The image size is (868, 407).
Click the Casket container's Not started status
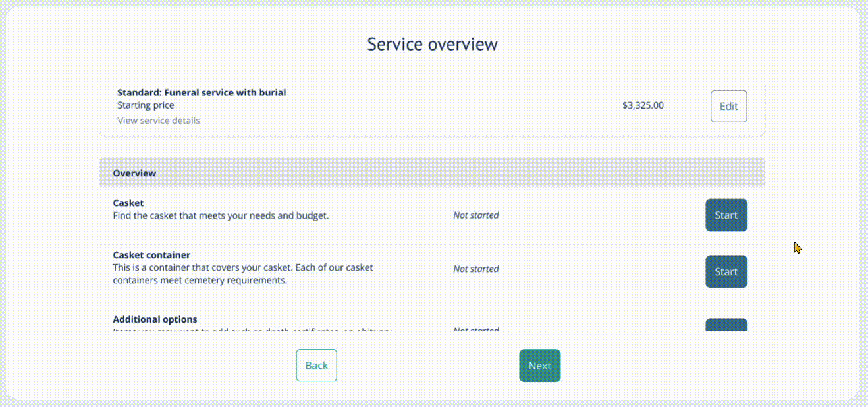(475, 269)
